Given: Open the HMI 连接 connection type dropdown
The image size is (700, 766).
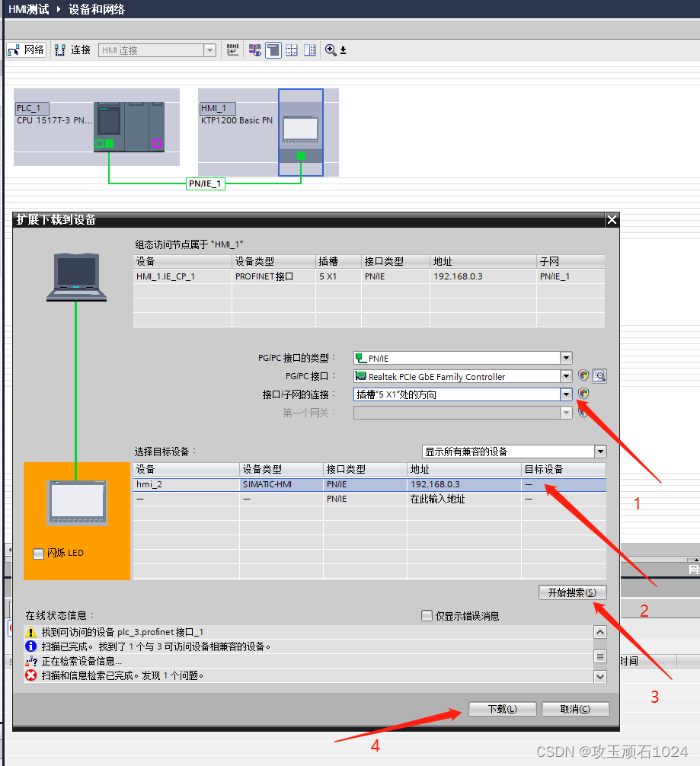Looking at the screenshot, I should point(209,50).
